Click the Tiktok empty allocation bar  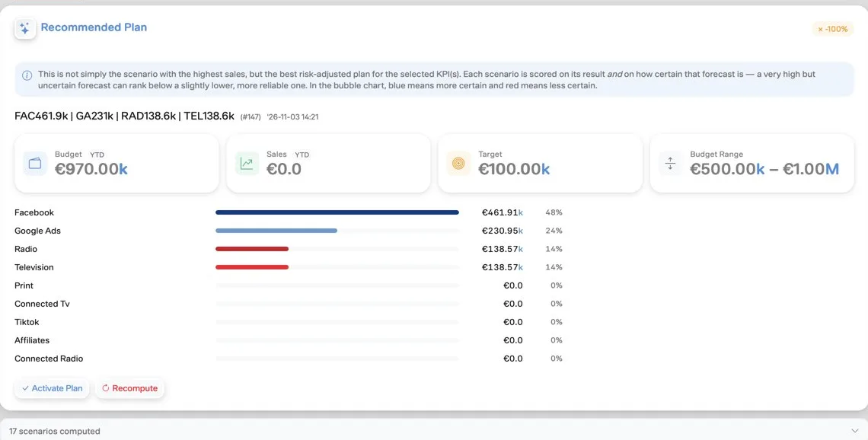pos(337,322)
